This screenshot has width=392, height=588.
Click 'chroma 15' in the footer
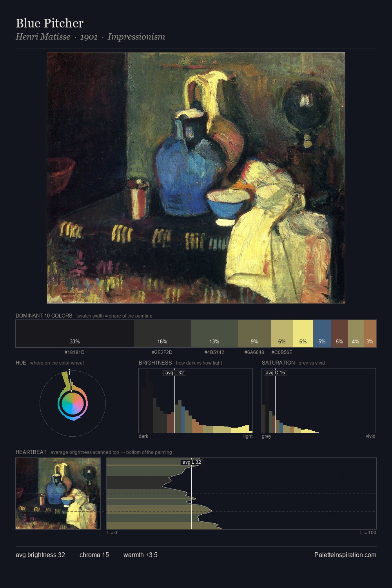[x=94, y=555]
